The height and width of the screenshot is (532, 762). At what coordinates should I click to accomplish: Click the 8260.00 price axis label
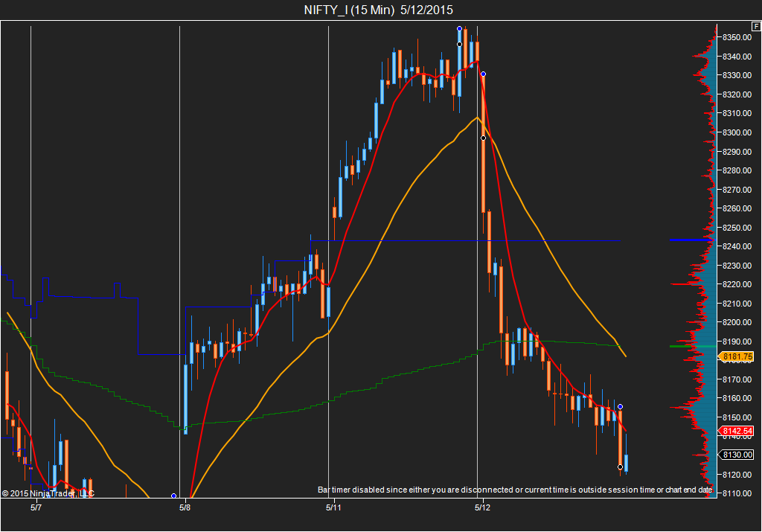pyautogui.click(x=737, y=208)
